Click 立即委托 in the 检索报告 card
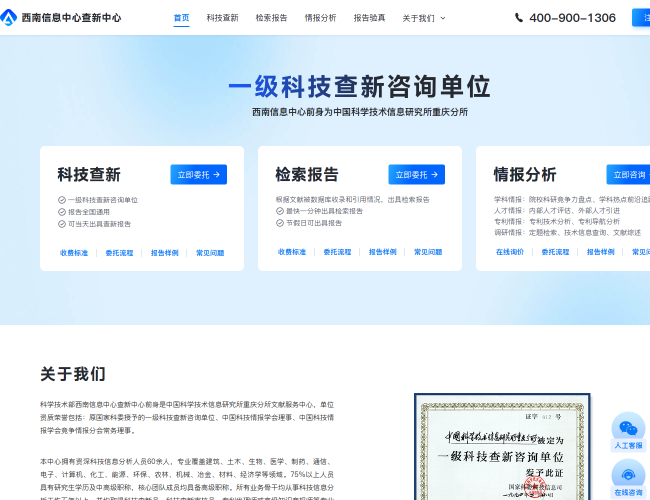 pyautogui.click(x=417, y=175)
